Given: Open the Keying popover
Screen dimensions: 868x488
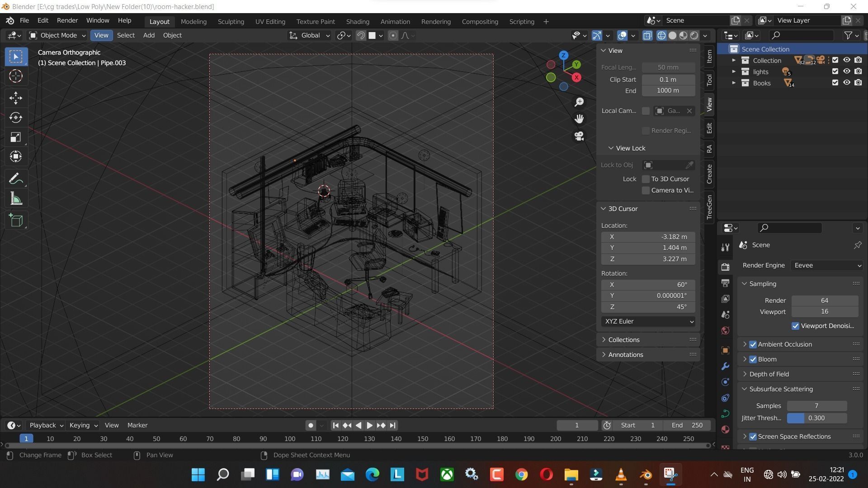Looking at the screenshot, I should [x=83, y=425].
